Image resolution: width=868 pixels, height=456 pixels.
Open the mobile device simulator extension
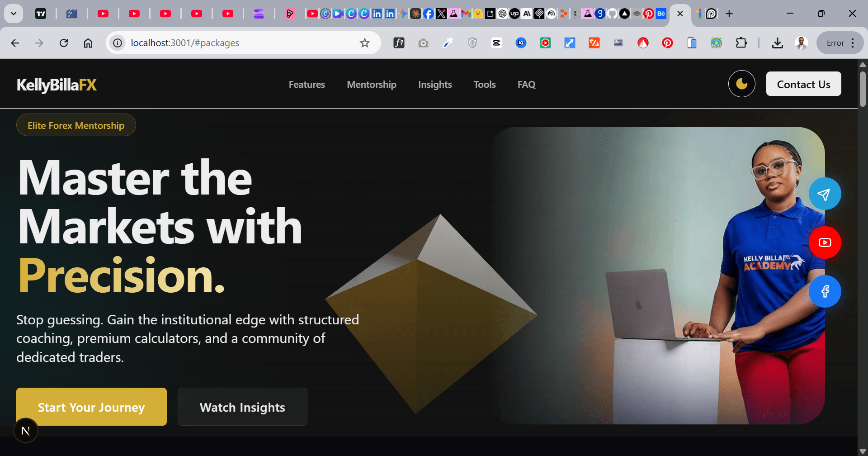coord(692,43)
